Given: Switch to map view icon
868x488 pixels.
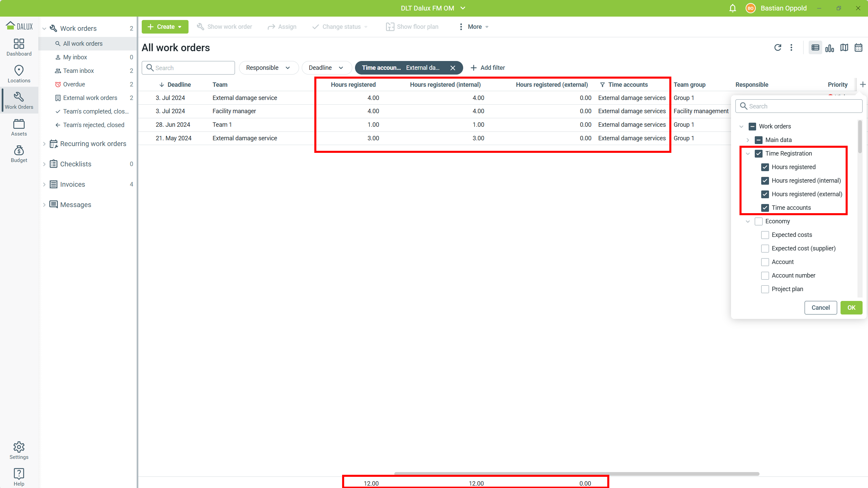Looking at the screenshot, I should click(844, 48).
